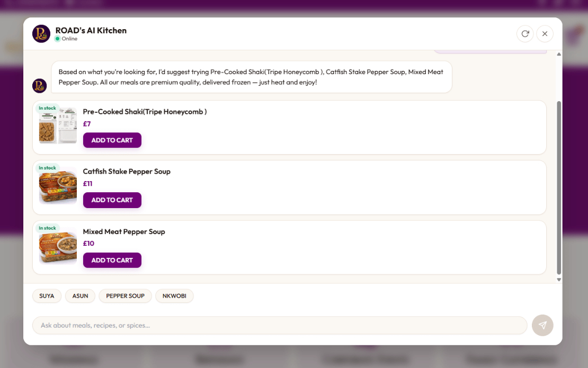Click the bot avatar beside the suggestion message
This screenshot has height=368, width=588.
tap(39, 86)
